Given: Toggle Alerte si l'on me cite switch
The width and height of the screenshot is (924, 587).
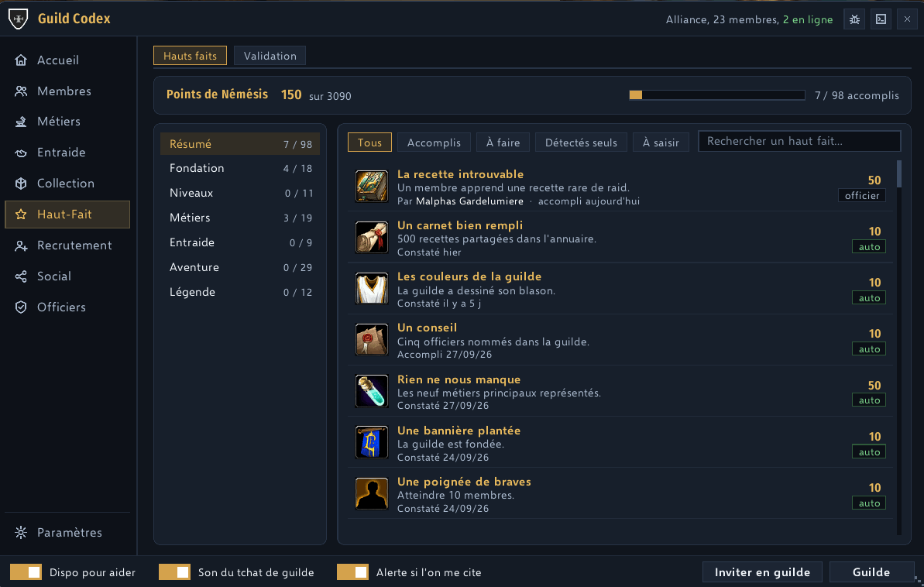Looking at the screenshot, I should click(x=352, y=572).
